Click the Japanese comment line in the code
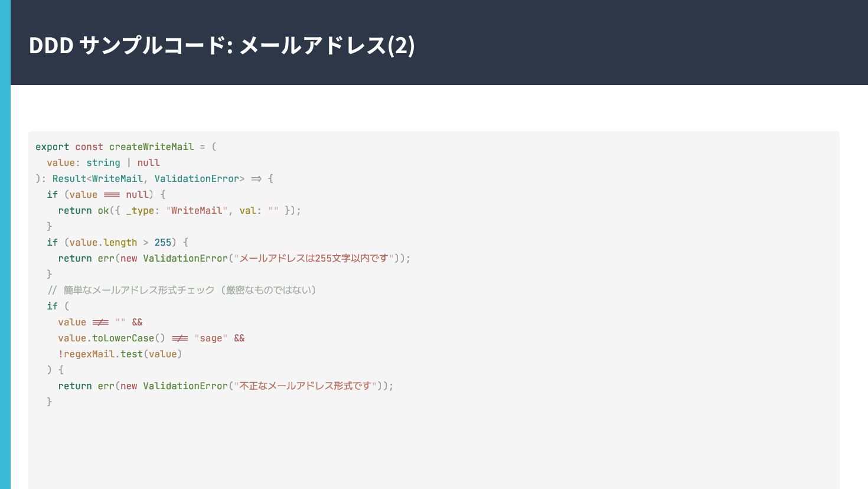The width and height of the screenshot is (868, 489). pyautogui.click(x=182, y=290)
